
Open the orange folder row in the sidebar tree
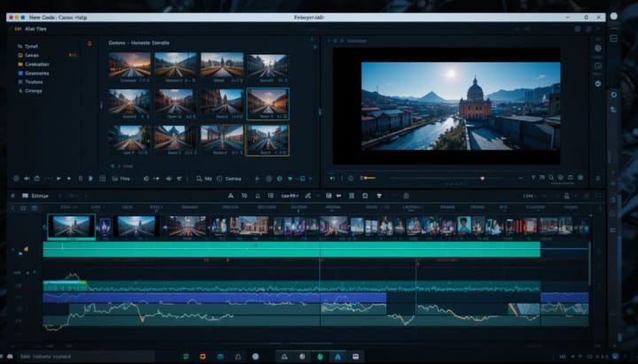tap(34, 65)
